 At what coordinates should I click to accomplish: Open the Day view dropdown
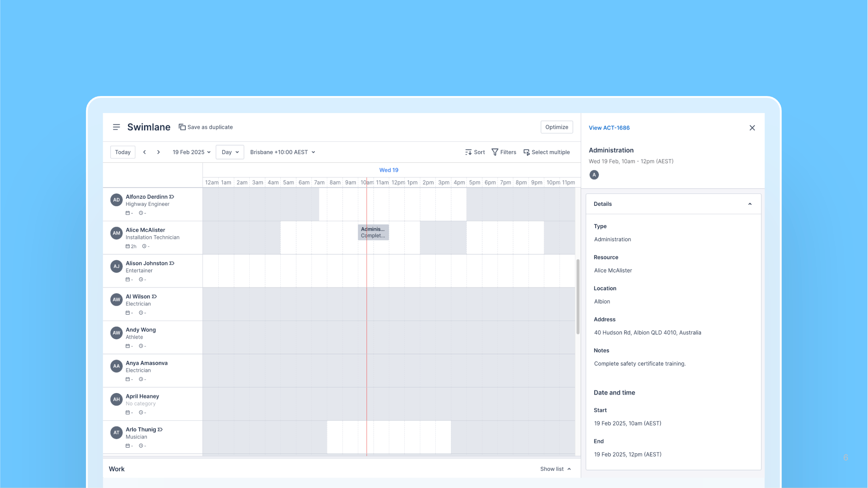230,152
